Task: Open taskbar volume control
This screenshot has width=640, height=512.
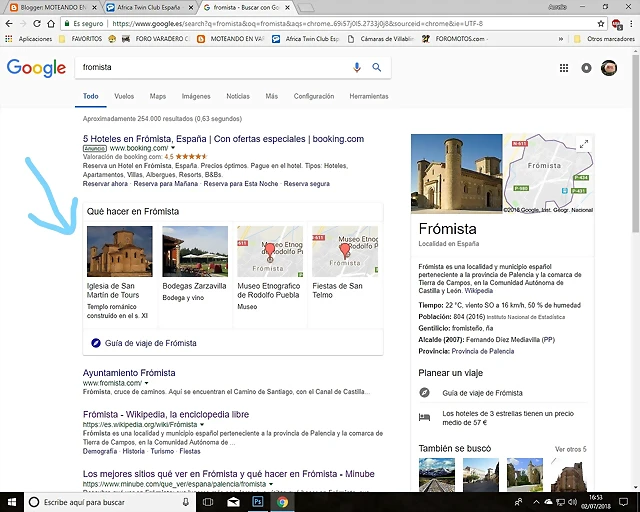Action: 573,502
